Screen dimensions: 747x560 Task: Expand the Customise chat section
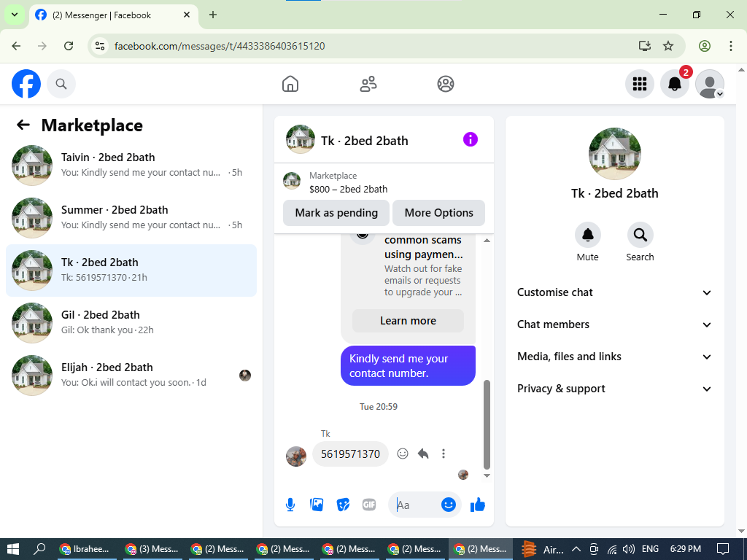click(x=614, y=292)
